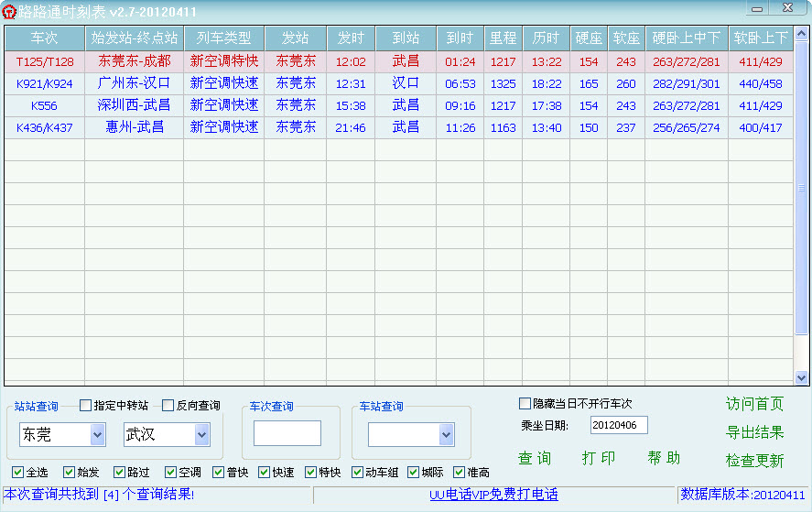Sort by the 车次 column header
Screen dimensions: 812x512
(45, 38)
